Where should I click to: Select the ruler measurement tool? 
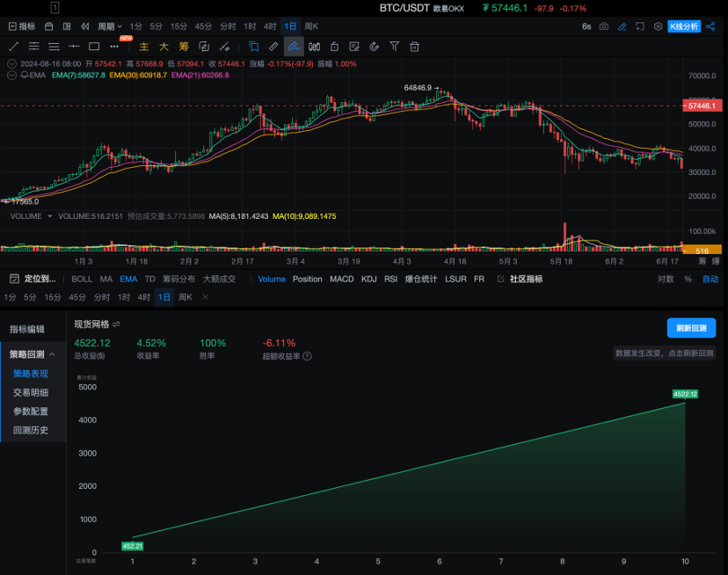point(273,46)
